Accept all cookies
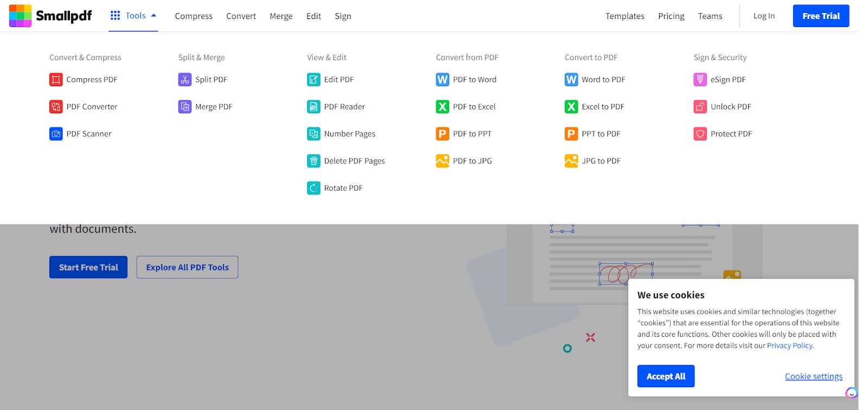This screenshot has width=868, height=410. pyautogui.click(x=666, y=376)
